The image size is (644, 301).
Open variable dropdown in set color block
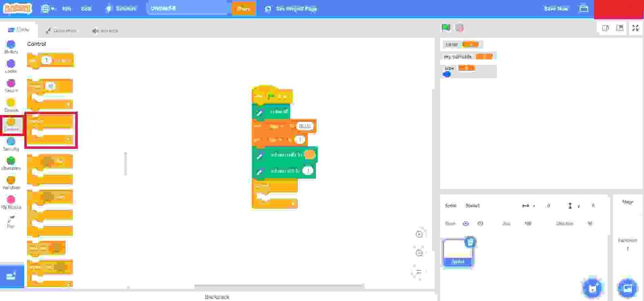(x=276, y=126)
